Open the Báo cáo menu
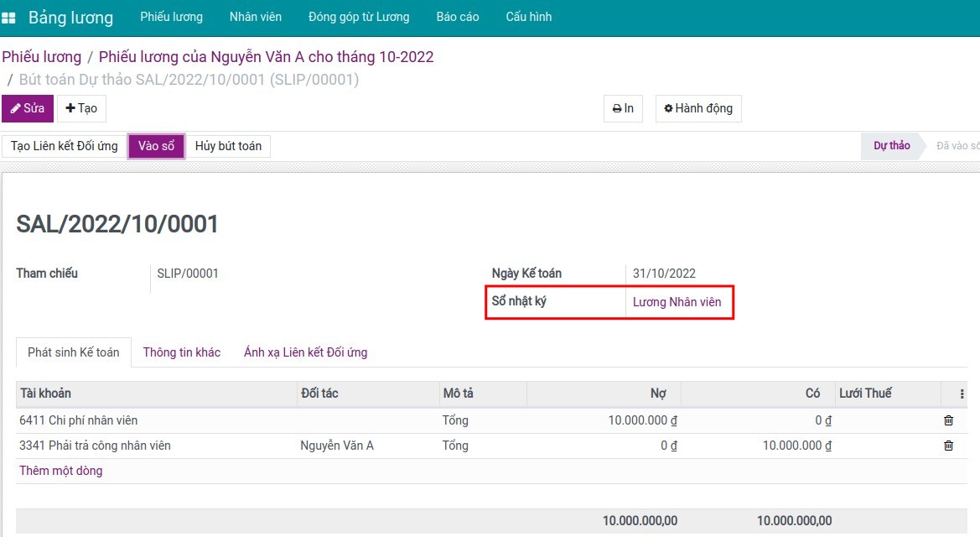This screenshot has width=980, height=537. tap(458, 17)
